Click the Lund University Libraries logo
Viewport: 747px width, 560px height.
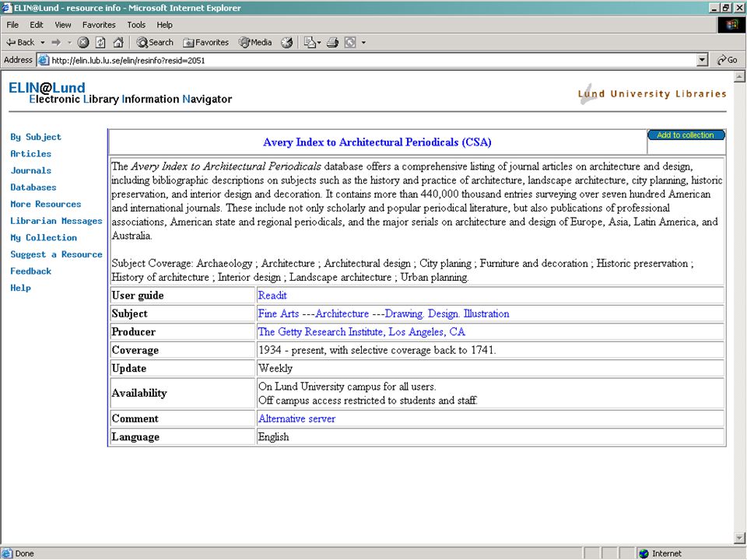[652, 93]
